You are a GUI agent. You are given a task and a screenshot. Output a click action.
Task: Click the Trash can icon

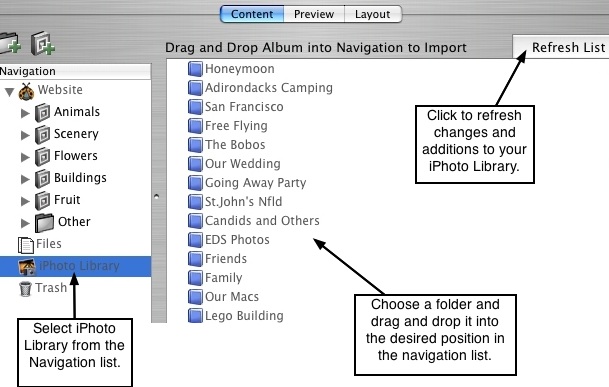coord(25,289)
